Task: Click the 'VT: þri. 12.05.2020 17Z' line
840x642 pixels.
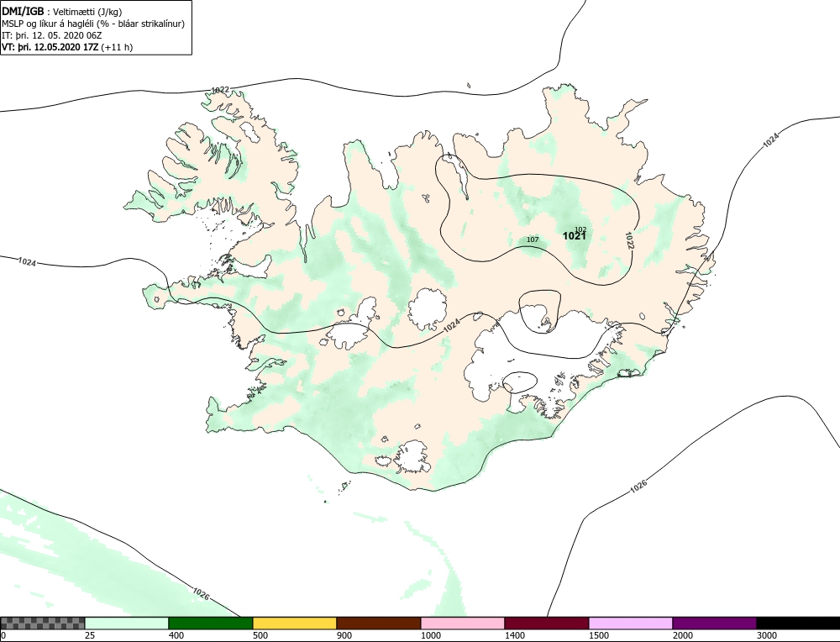Action: click(67, 47)
